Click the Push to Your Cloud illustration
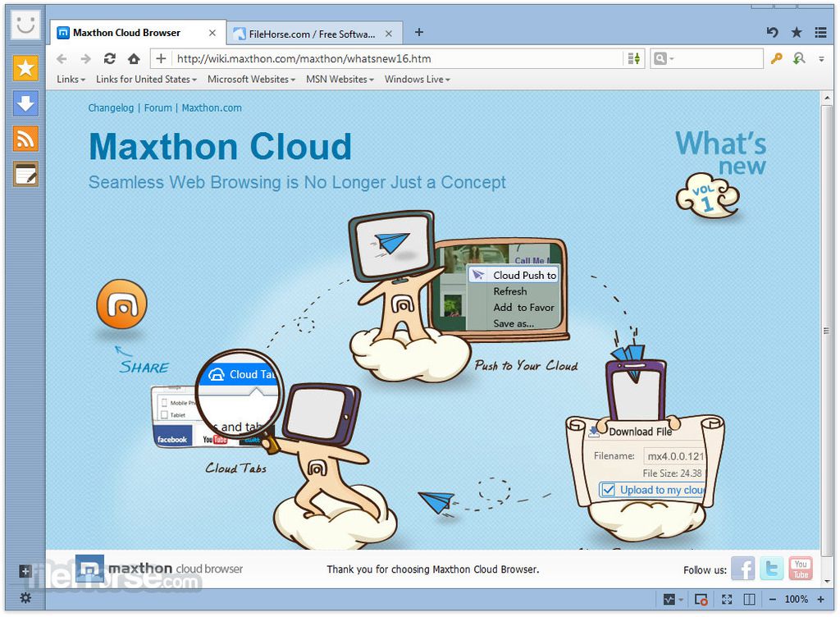 (459, 296)
